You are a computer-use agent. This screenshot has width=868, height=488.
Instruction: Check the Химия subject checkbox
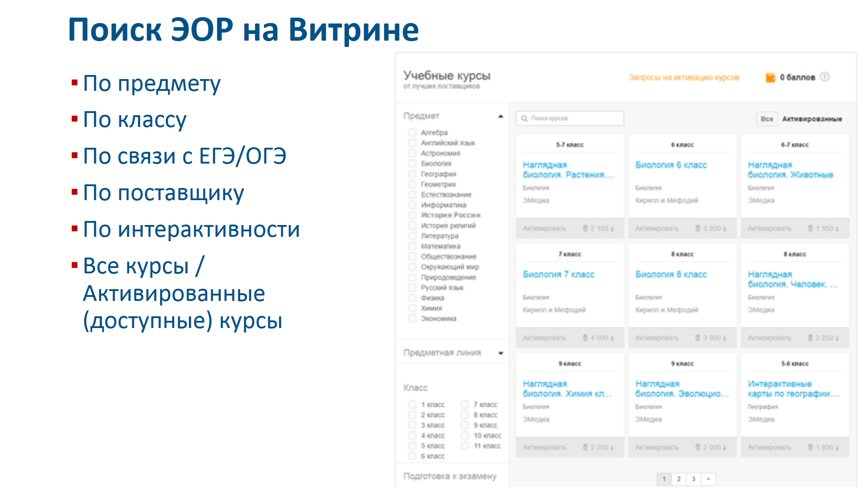click(412, 308)
